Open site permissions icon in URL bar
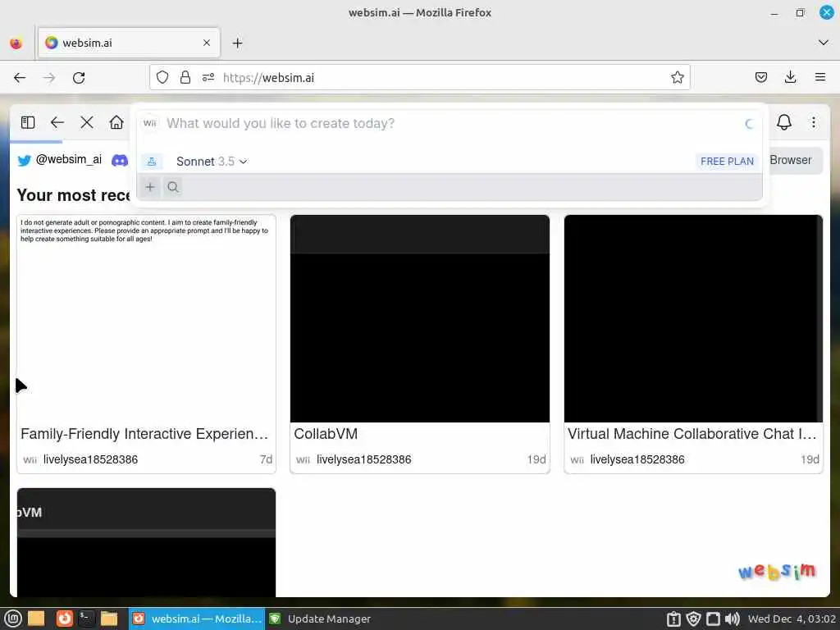Image resolution: width=840 pixels, height=630 pixels. pyautogui.click(x=208, y=78)
